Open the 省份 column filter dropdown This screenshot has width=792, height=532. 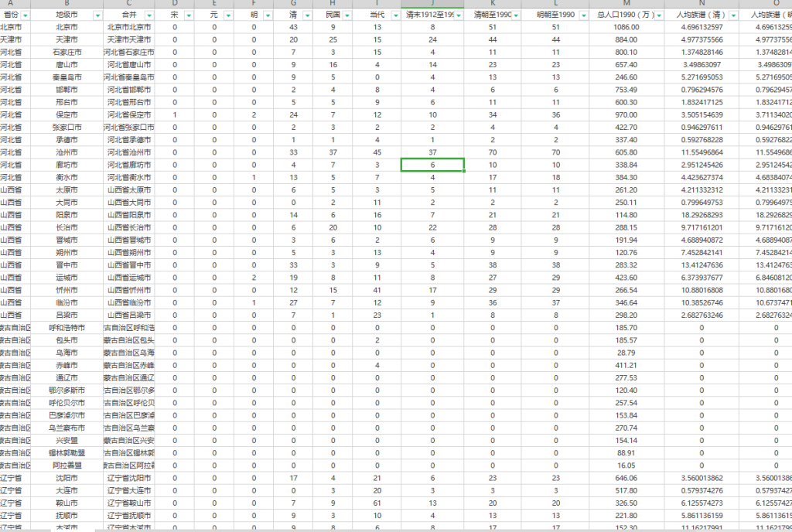pyautogui.click(x=26, y=15)
